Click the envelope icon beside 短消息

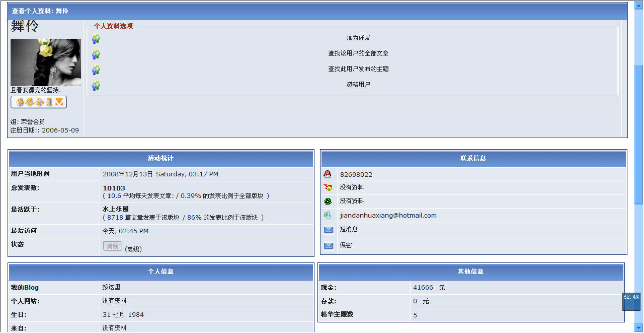pos(329,230)
